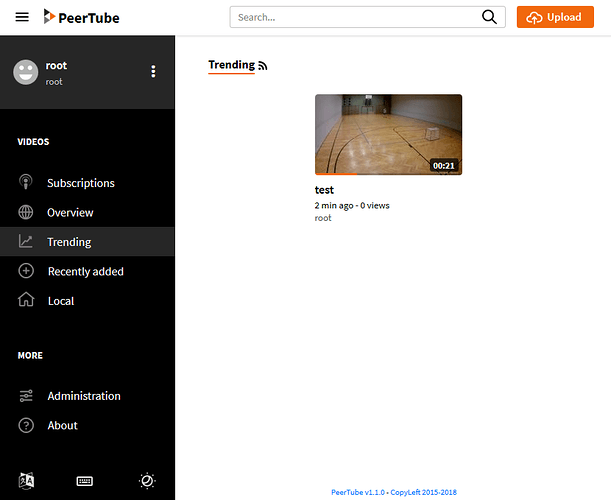Viewport: 611px width, 500px height.
Task: Open the user options three-dot menu
Action: point(153,71)
